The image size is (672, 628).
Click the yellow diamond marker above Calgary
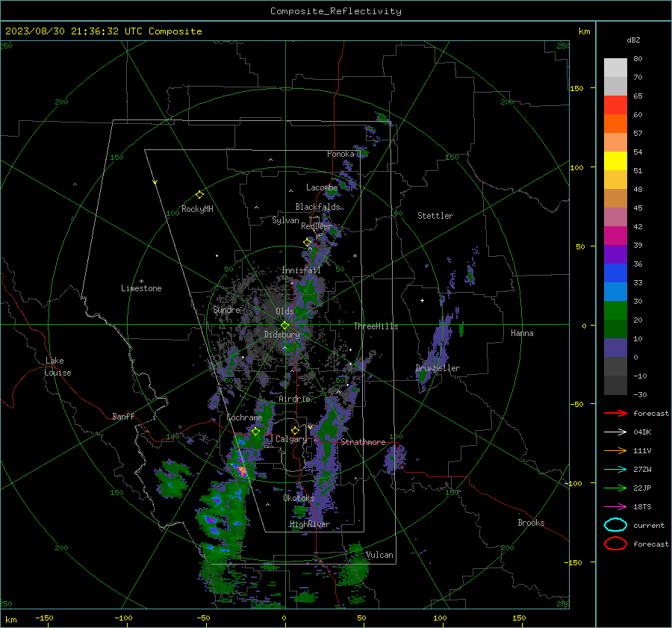coord(295,430)
